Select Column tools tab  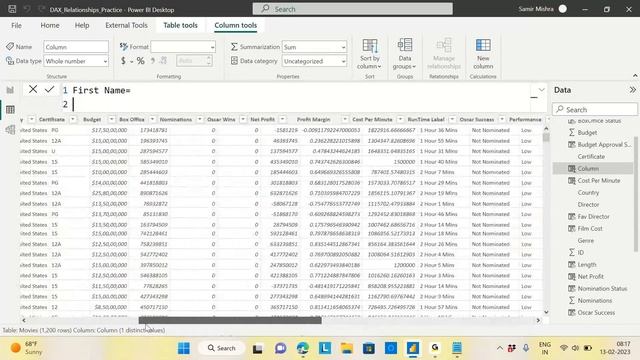[x=236, y=25]
